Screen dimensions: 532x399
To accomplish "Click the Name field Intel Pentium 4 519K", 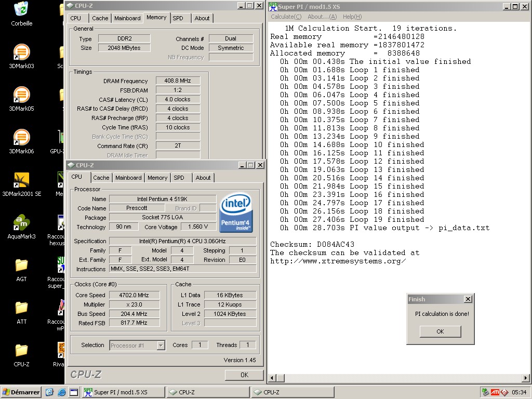I will pos(163,199).
